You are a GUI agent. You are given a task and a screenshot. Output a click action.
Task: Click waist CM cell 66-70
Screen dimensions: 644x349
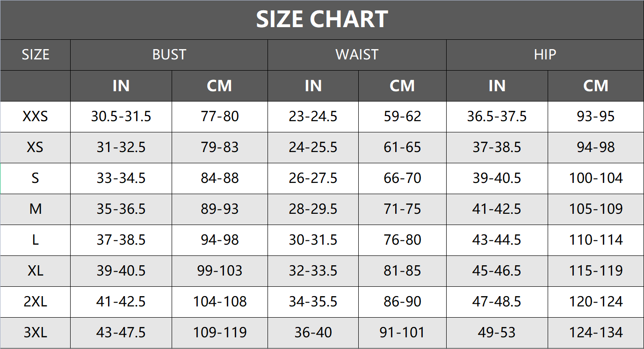[402, 178]
